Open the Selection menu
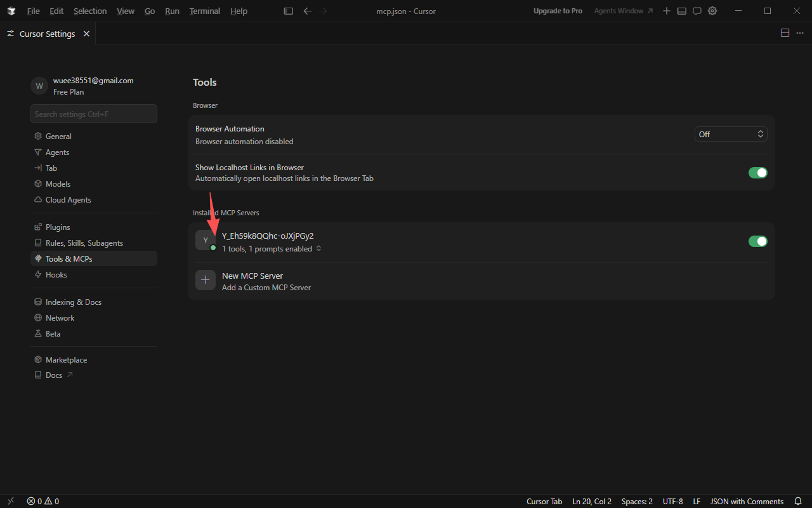The image size is (812, 508). (90, 11)
